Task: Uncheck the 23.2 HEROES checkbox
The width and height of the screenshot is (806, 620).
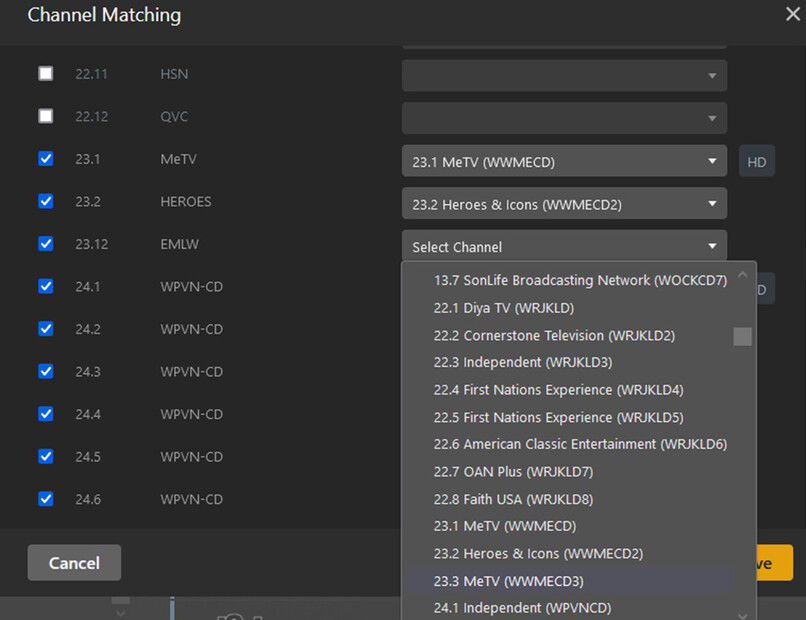Action: 46,201
